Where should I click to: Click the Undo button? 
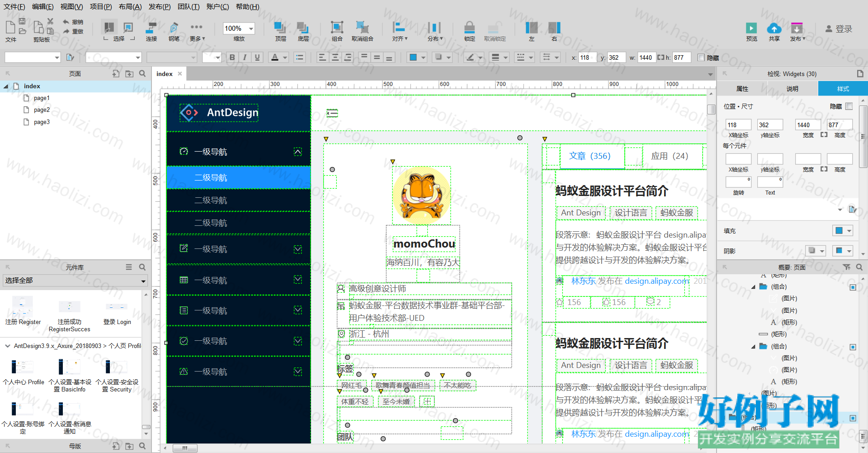[x=73, y=22]
